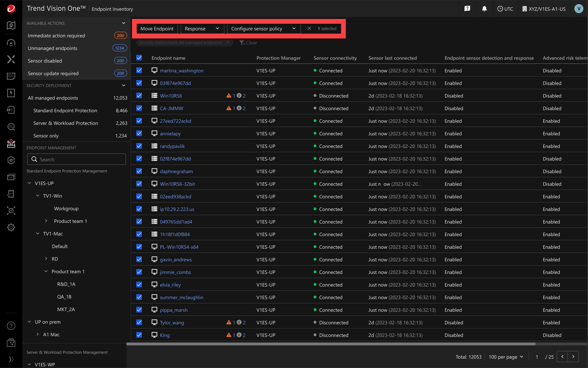Click the email envelope sidebar icon
Viewport: 588px width, 368px height.
click(11, 177)
